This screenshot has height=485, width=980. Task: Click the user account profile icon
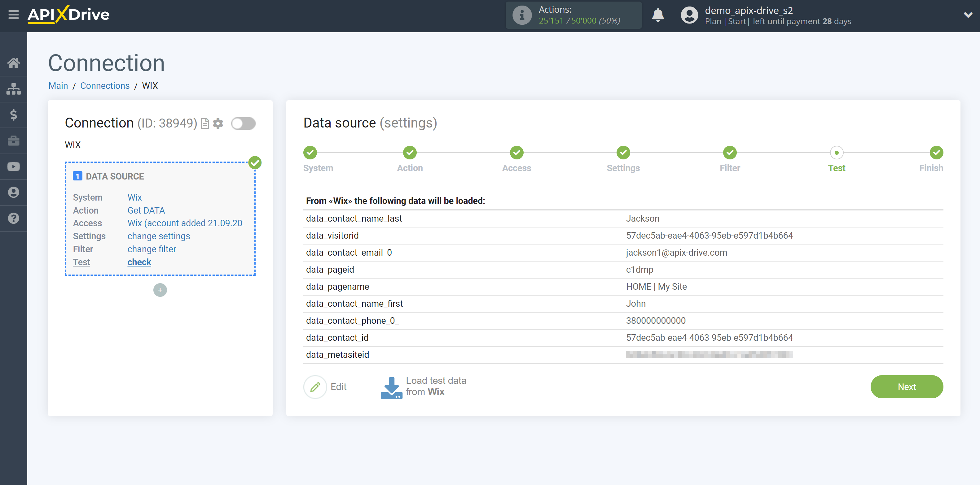point(688,15)
